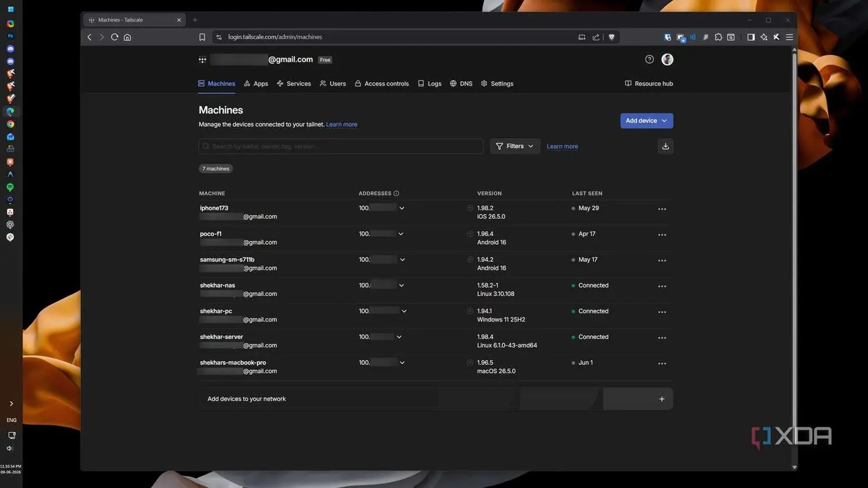Open the Add device dropdown button
This screenshot has height=488, width=868.
(x=647, y=121)
